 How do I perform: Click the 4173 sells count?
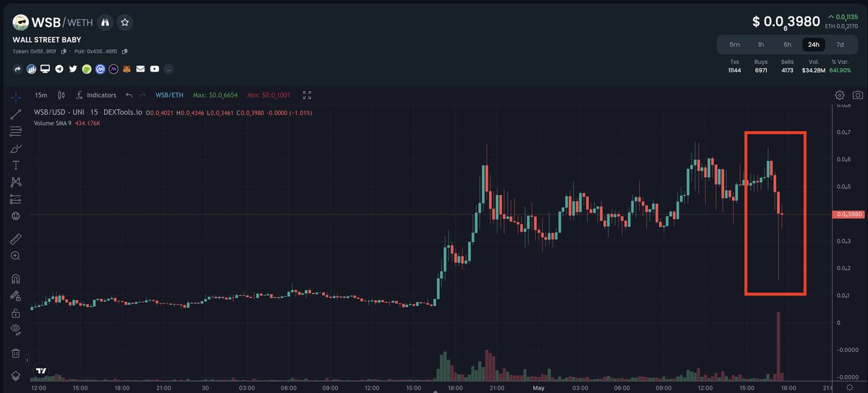pos(787,70)
